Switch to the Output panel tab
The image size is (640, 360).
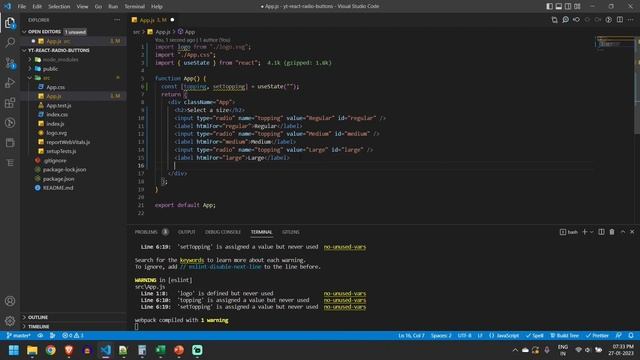point(187,232)
